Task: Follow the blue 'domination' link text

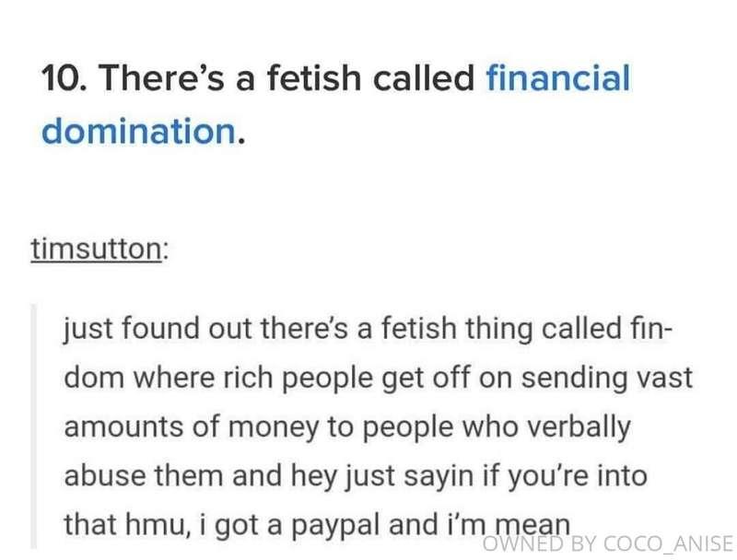Action: click(x=139, y=131)
